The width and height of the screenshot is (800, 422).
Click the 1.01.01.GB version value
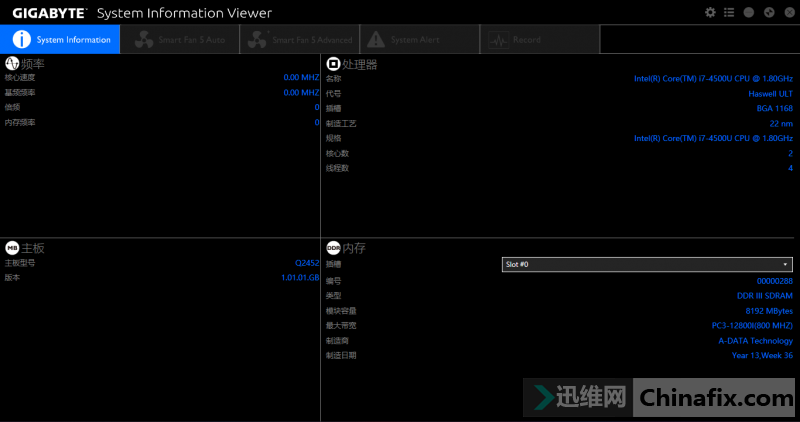(300, 278)
